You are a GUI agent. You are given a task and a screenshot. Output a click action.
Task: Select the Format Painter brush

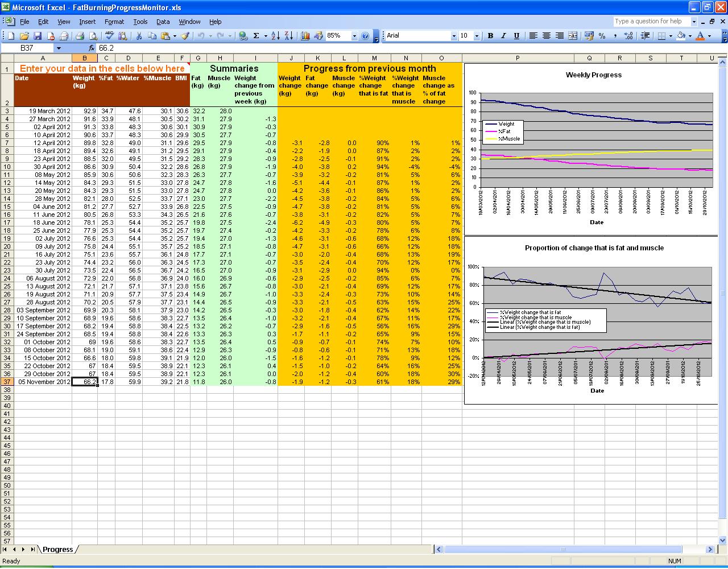(x=185, y=36)
